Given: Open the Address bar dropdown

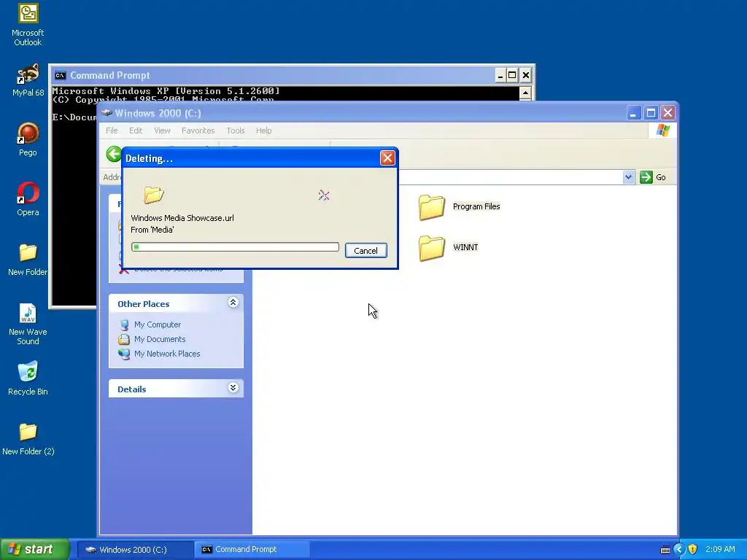Looking at the screenshot, I should [628, 177].
